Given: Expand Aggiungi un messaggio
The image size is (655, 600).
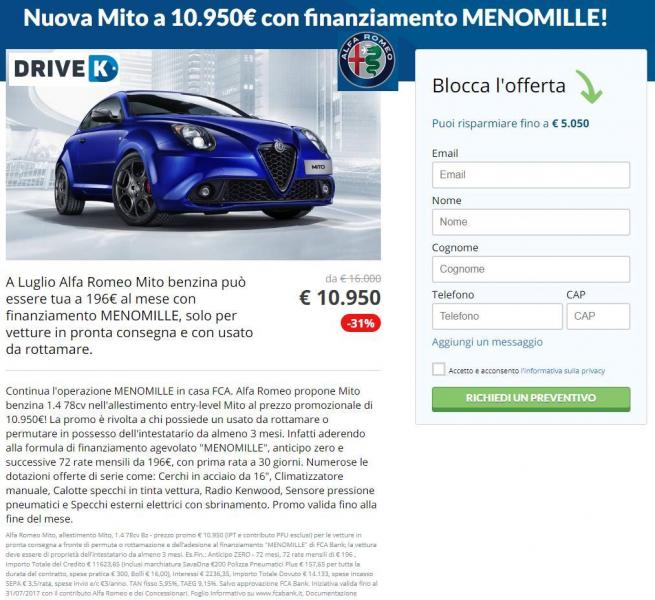Looking at the screenshot, I should (x=487, y=342).
